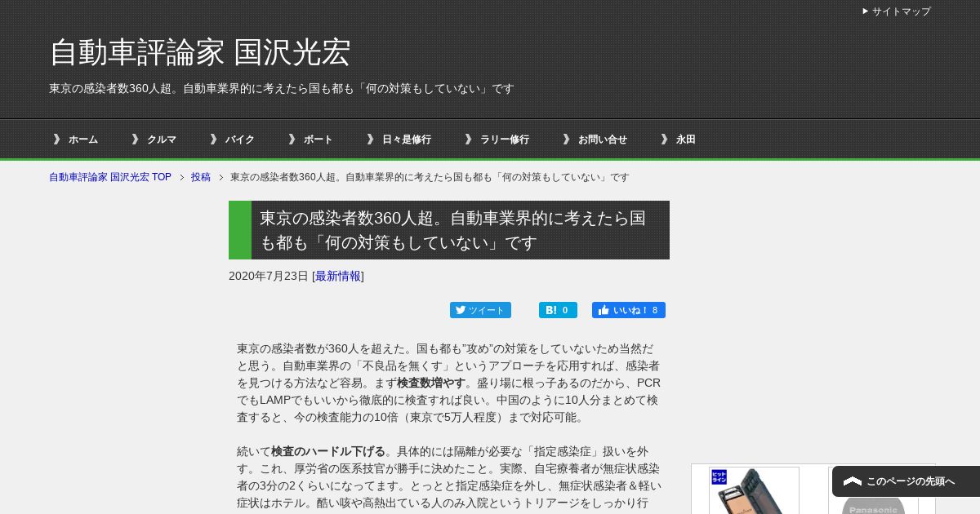The image size is (980, 514).
Task: Share via the ツイート button
Action: (480, 310)
